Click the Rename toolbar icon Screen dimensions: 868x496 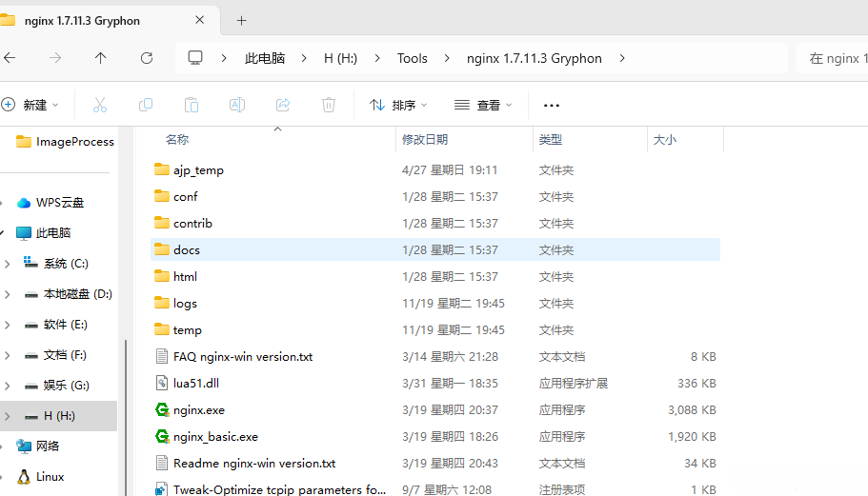[237, 105]
